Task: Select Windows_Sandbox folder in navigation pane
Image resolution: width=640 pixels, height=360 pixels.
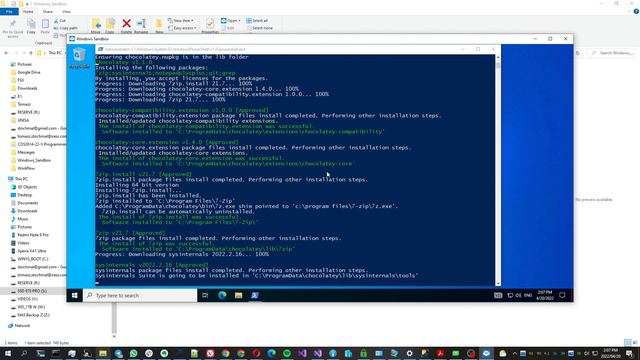Action: tap(33, 160)
